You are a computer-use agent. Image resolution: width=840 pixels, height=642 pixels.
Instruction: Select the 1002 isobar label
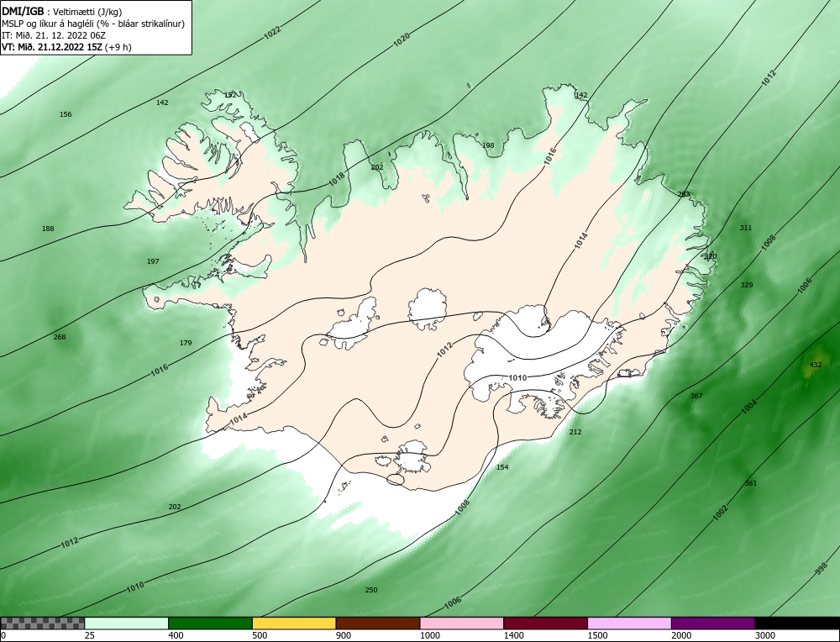[721, 513]
